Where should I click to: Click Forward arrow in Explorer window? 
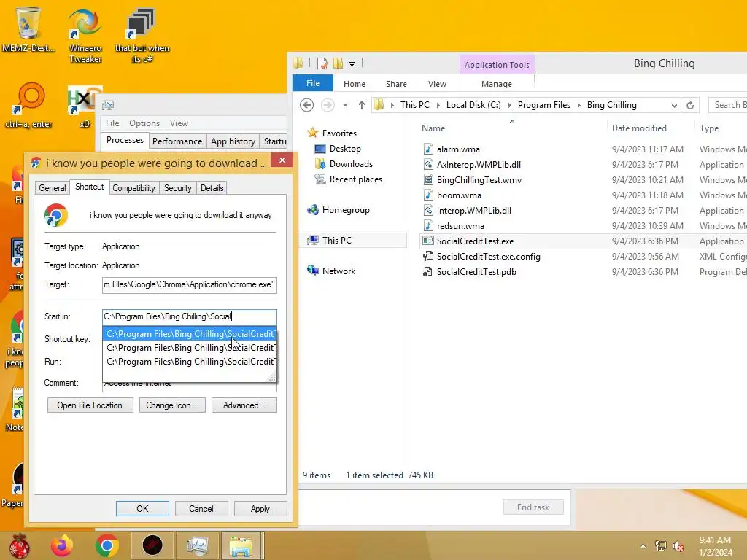tap(328, 105)
